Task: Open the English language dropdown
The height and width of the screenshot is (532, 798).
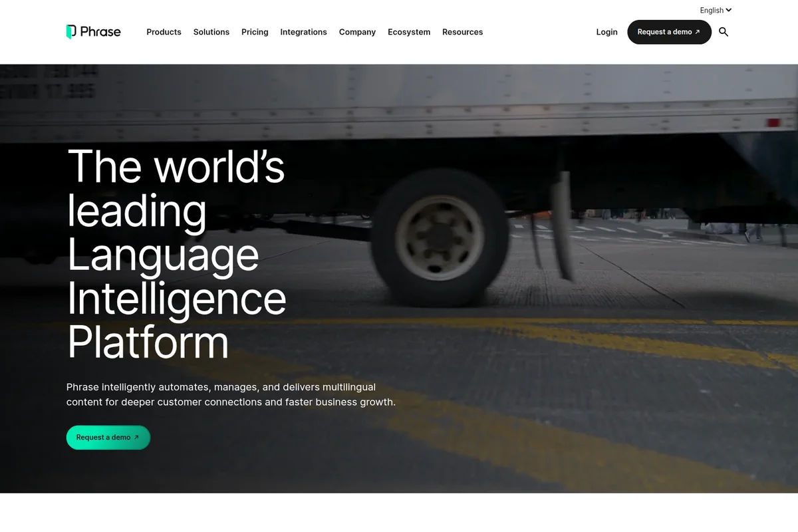Action: coord(712,10)
